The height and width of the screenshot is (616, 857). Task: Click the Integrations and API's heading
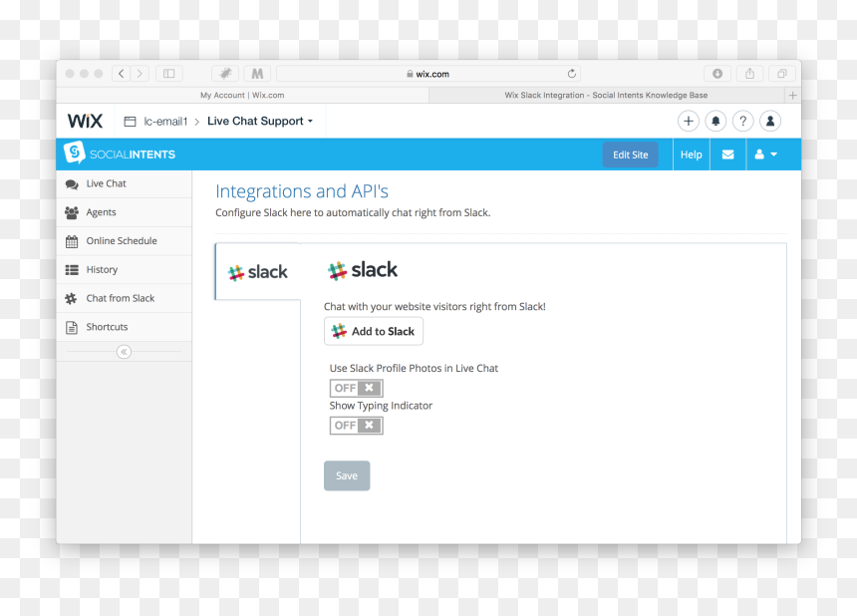click(302, 191)
